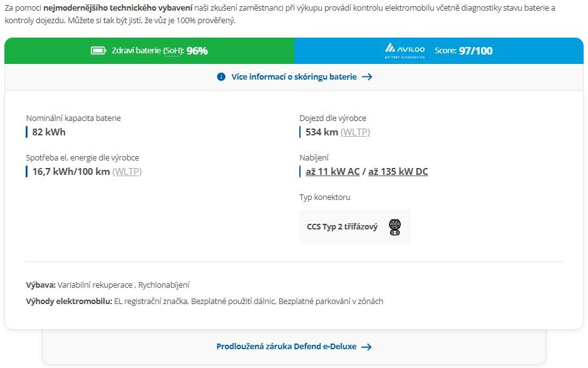The width and height of the screenshot is (588, 368).
Task: Click the až 11 kW AC charging link
Action: click(333, 171)
